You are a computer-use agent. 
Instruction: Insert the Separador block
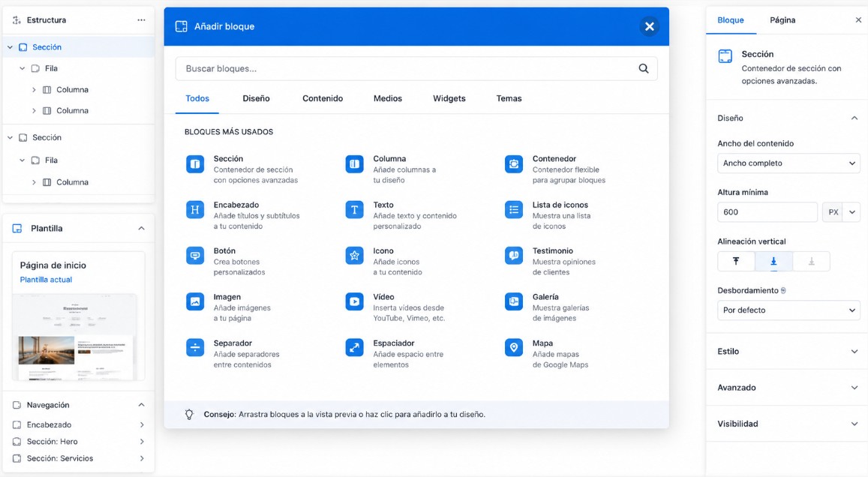[x=233, y=353]
